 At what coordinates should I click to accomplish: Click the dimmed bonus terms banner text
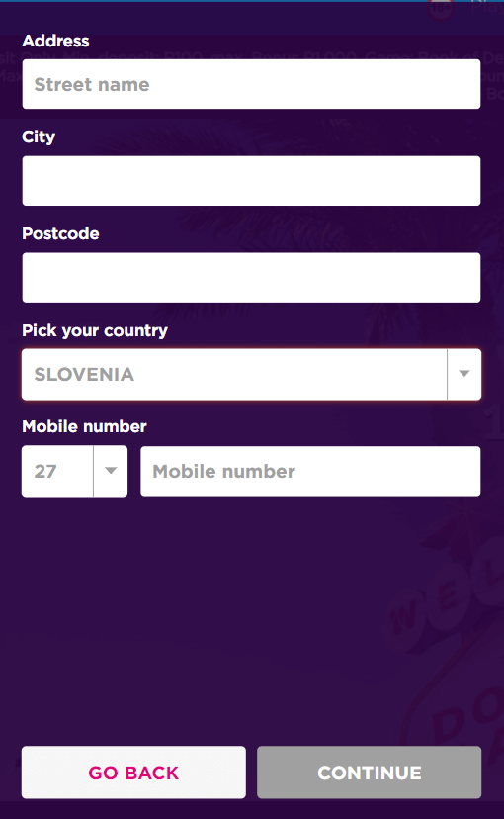coord(252,57)
